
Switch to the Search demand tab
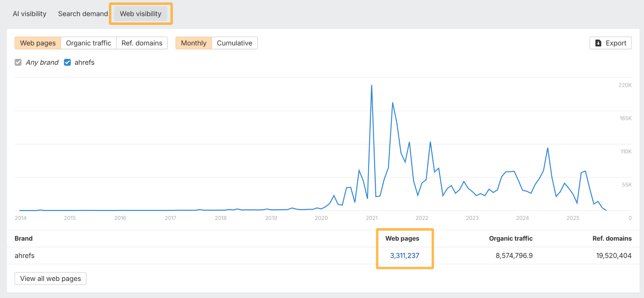(83, 14)
